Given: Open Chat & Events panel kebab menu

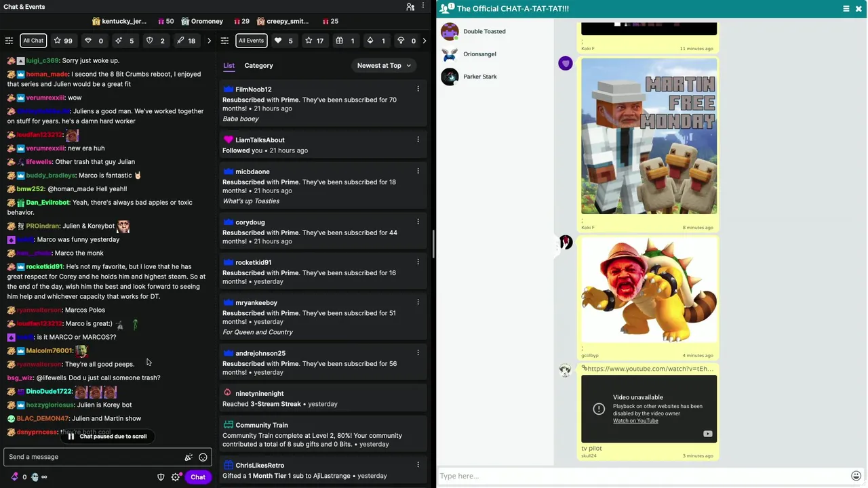Looking at the screenshot, I should [x=424, y=7].
